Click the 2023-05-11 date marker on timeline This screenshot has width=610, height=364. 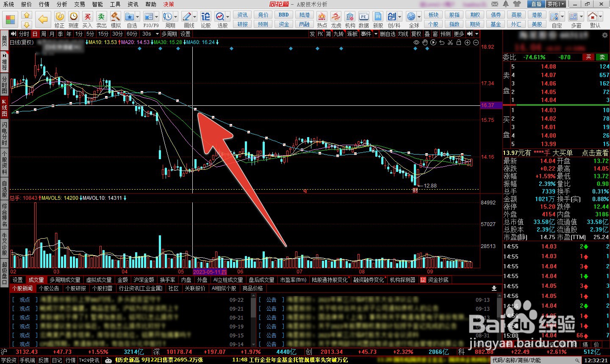pyautogui.click(x=210, y=272)
